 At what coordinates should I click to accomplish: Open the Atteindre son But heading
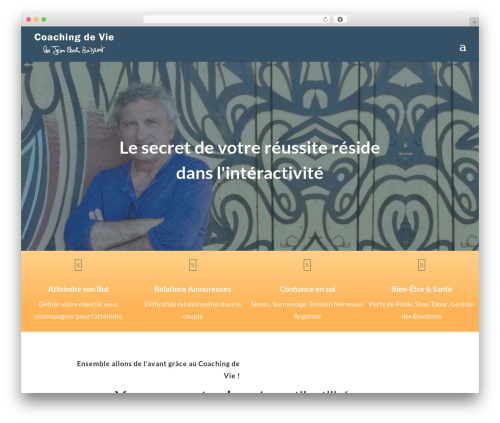(x=78, y=289)
